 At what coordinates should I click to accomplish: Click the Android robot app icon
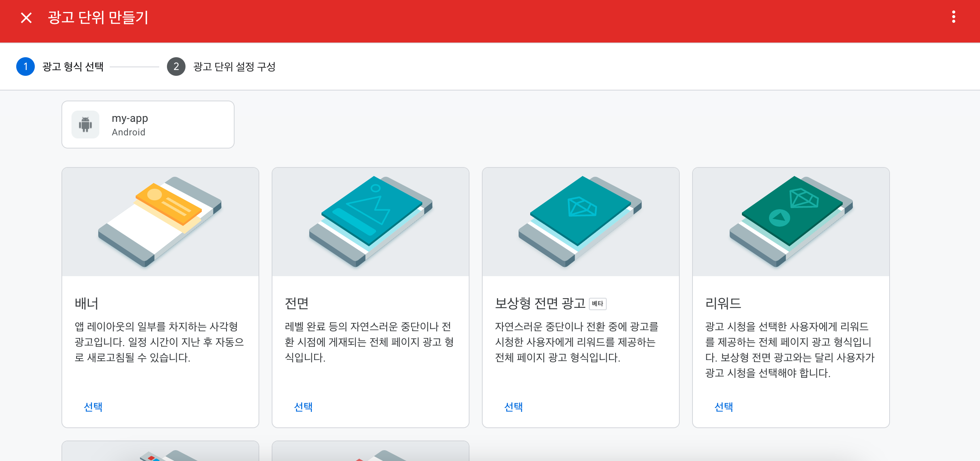tap(85, 125)
